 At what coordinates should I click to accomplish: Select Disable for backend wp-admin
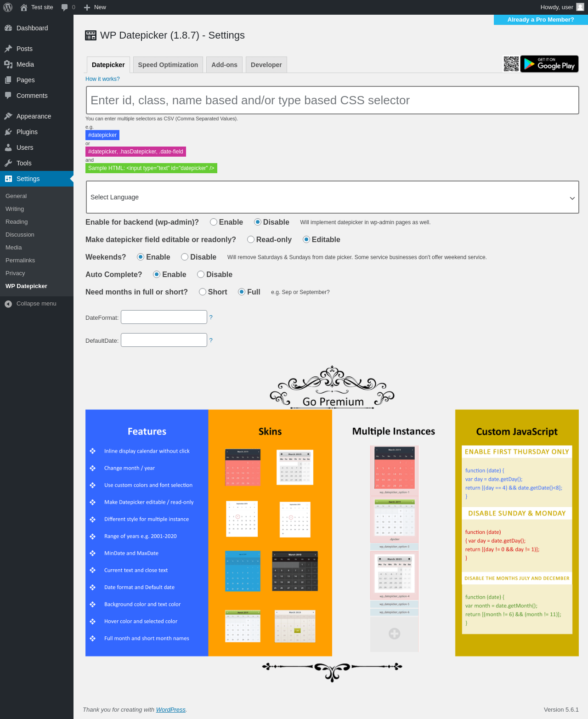(x=258, y=222)
